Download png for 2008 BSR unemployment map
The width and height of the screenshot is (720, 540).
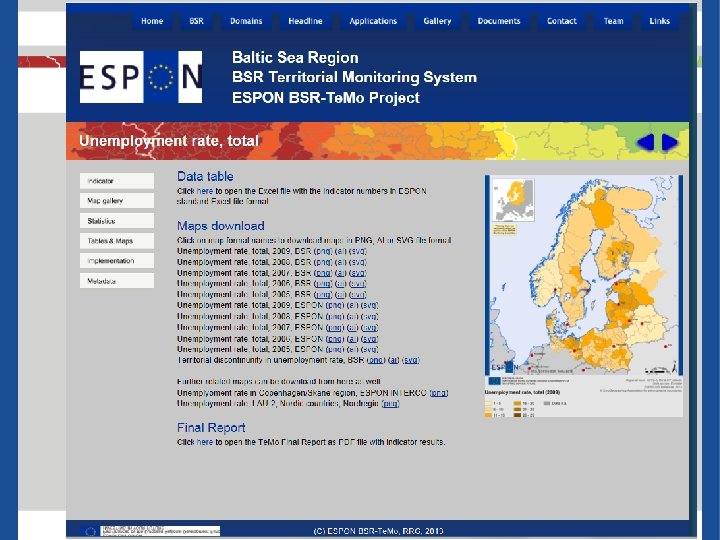tap(323, 262)
